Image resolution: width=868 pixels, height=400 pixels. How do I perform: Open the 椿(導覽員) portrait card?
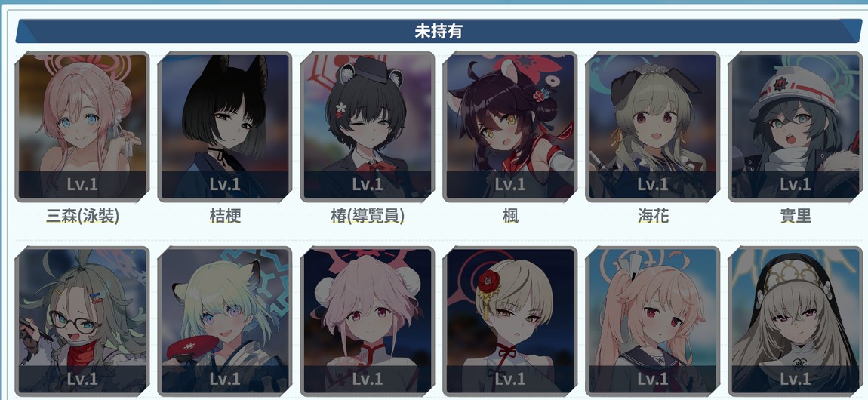368,127
